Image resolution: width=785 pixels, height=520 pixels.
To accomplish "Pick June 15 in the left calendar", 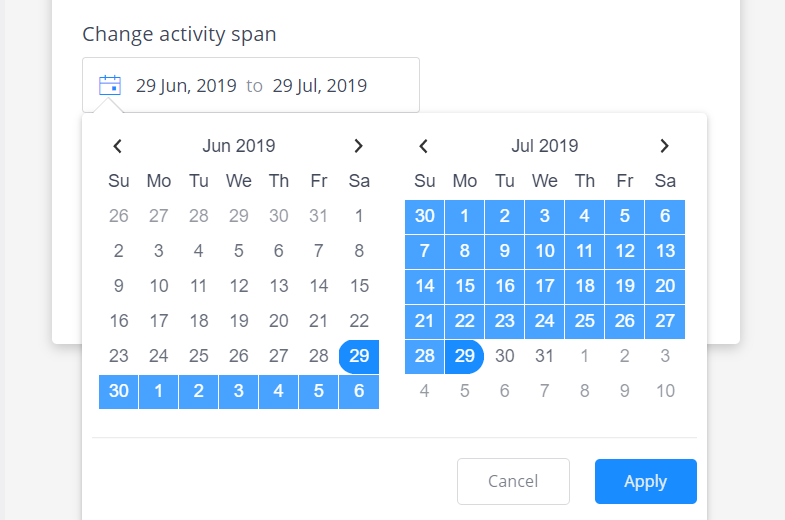I will coord(359,286).
